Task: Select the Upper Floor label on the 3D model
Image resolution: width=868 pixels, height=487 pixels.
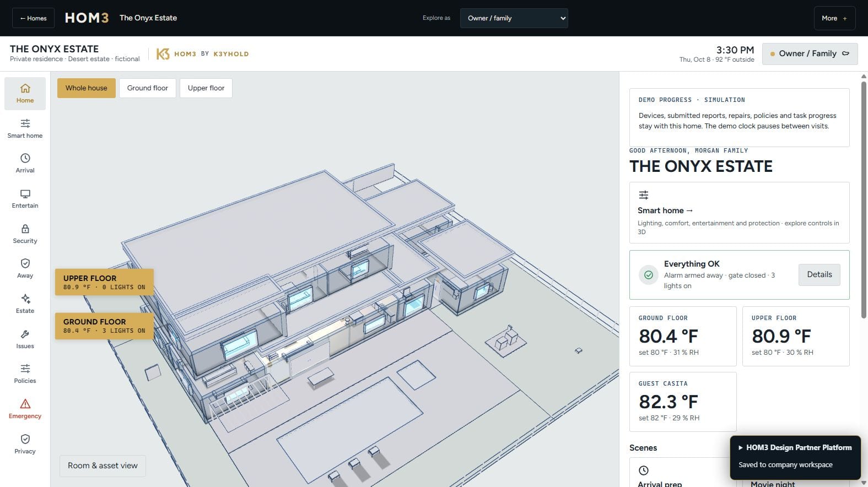Action: (104, 282)
